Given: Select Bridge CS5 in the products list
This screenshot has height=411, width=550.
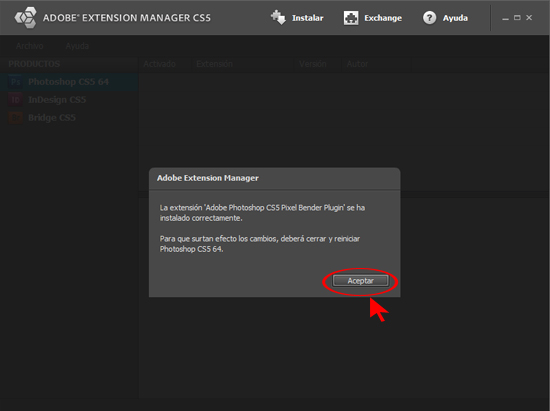Looking at the screenshot, I should (x=69, y=118).
